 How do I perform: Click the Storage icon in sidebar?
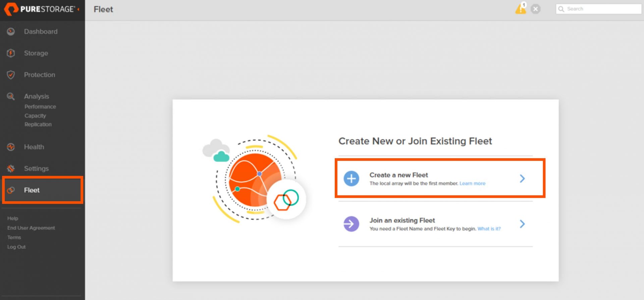(x=11, y=53)
